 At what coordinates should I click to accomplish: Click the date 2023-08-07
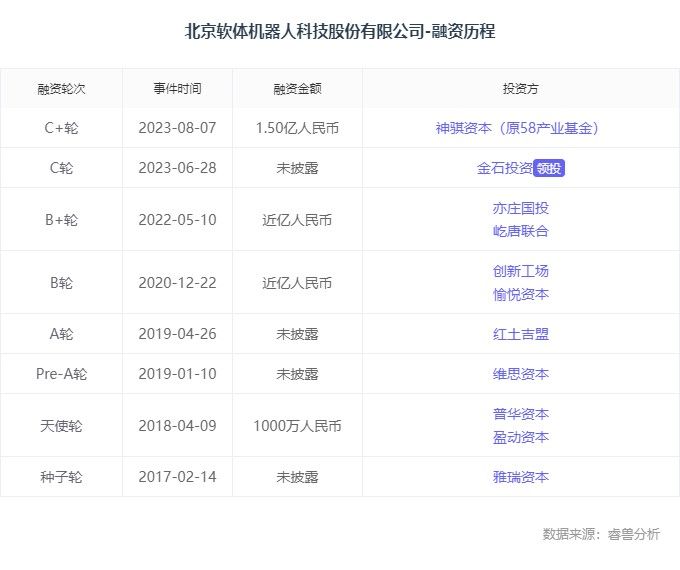coord(177,128)
